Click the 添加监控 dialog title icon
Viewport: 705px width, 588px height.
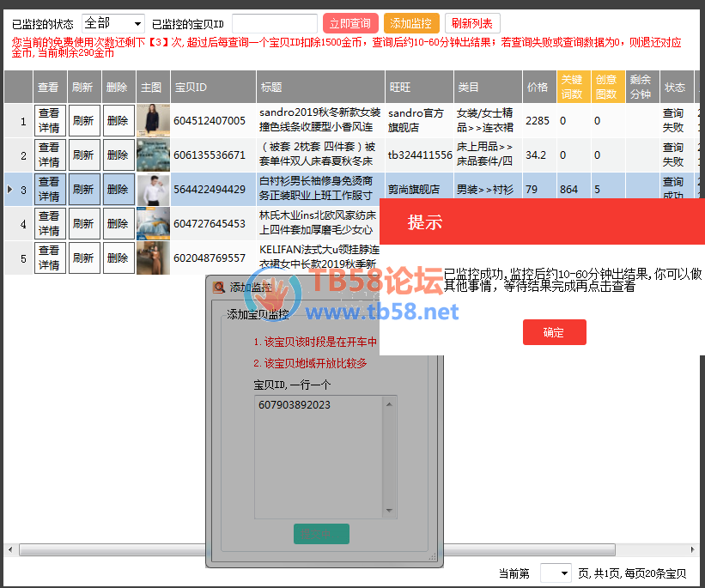click(219, 288)
